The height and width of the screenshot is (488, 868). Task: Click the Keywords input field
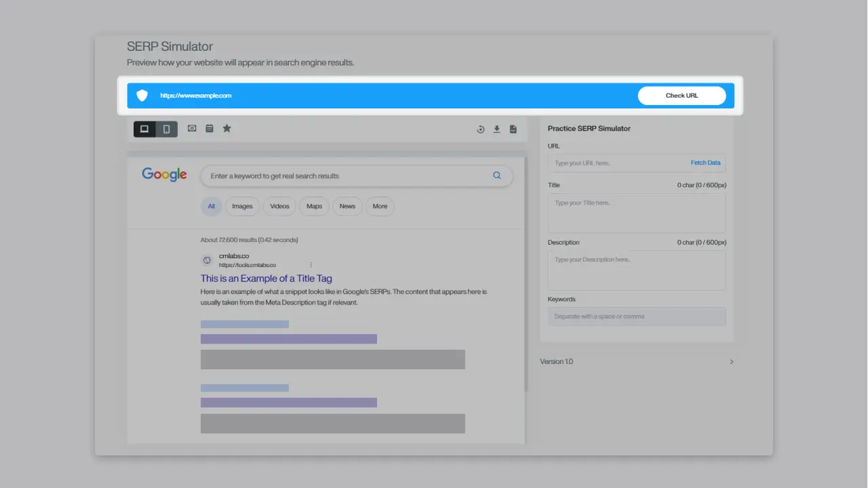[636, 316]
